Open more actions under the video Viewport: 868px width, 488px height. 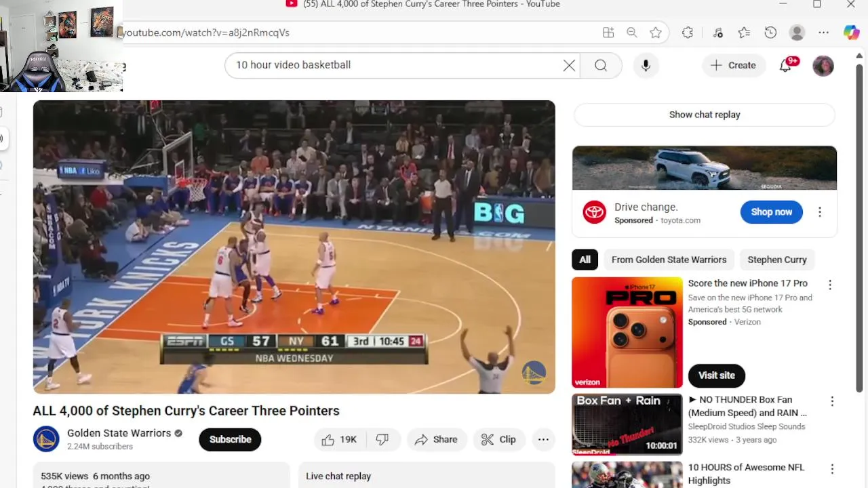point(543,439)
